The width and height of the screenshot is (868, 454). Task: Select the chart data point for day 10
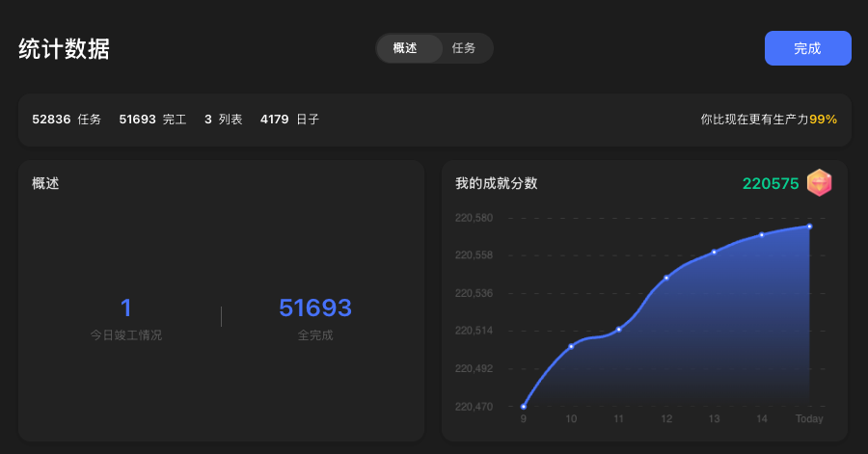point(571,347)
